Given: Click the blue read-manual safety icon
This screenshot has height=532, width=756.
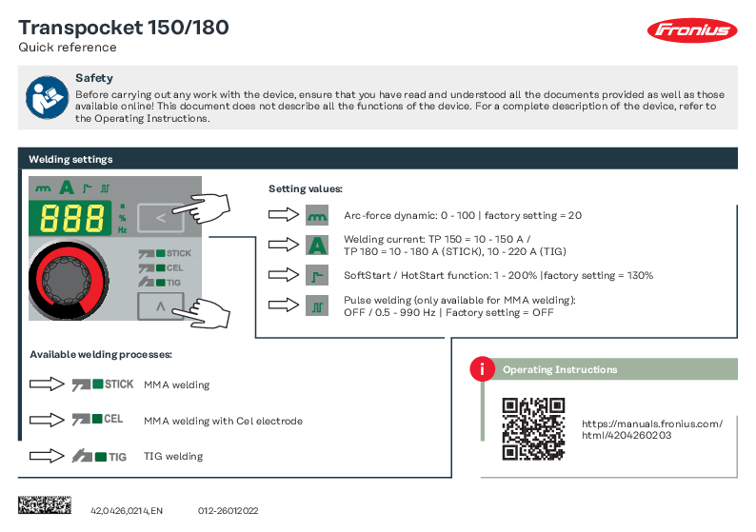Looking at the screenshot, I should [x=48, y=97].
